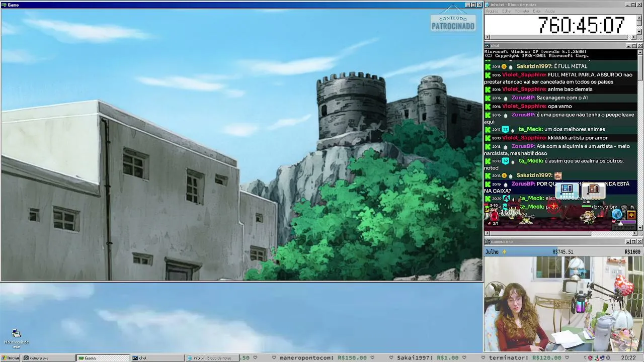The height and width of the screenshot is (362, 644).
Task: Click the Game window title bar
Action: click(x=242, y=5)
